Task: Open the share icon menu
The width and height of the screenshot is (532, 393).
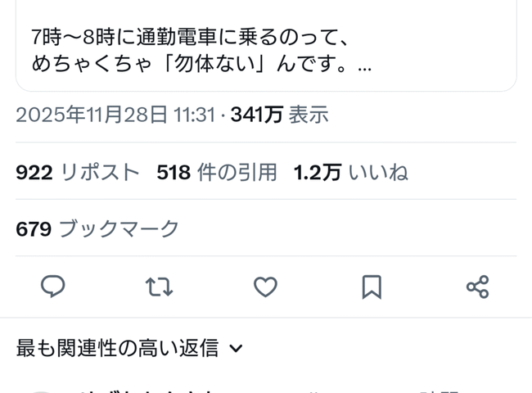Action: tap(478, 287)
